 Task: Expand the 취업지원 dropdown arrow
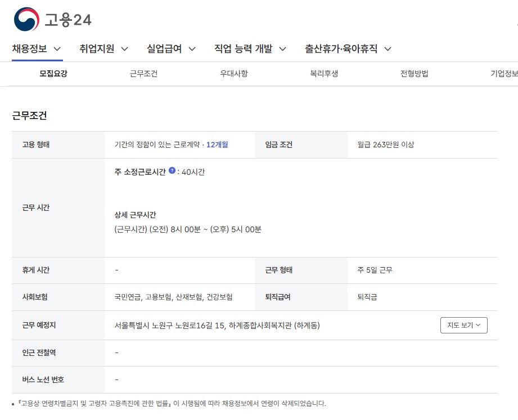point(124,49)
